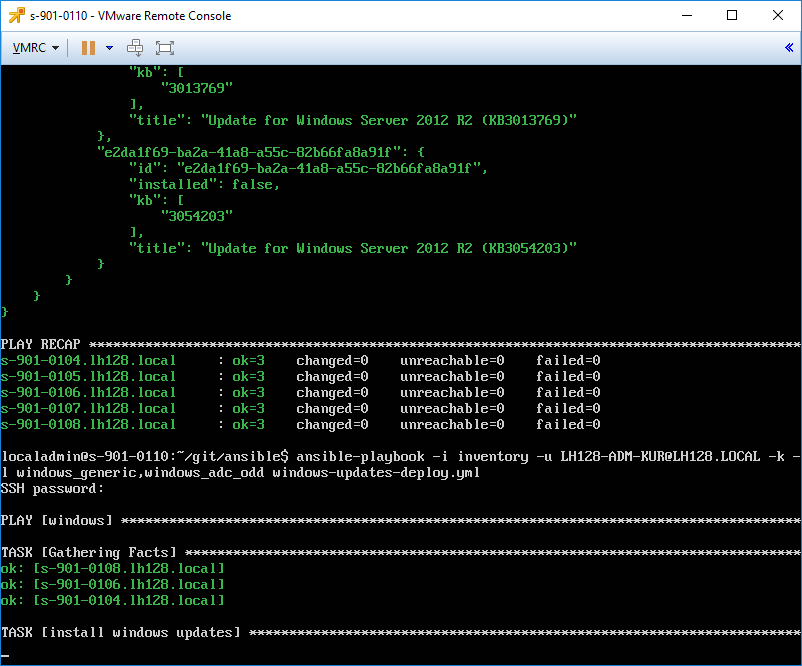Maximize the VMware Remote Console window
The image size is (802, 666).
coord(732,15)
